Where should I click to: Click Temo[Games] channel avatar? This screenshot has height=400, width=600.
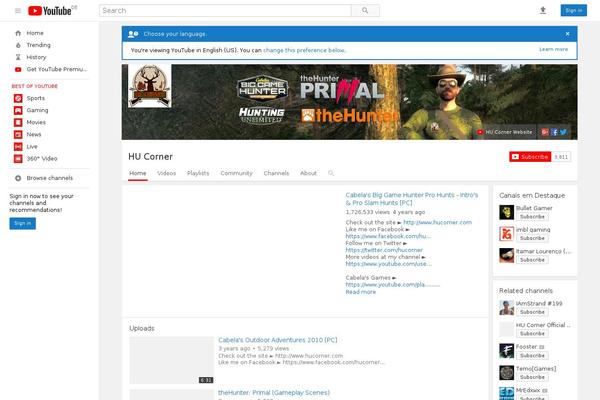point(507,373)
